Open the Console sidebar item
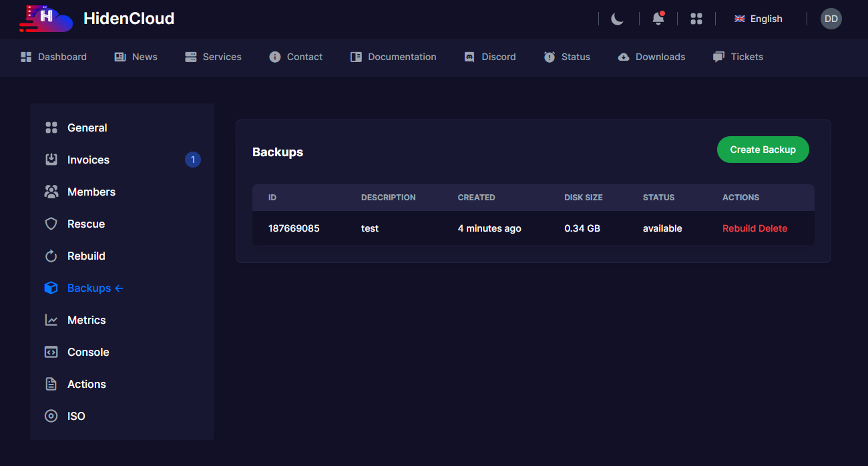The height and width of the screenshot is (466, 868). [87, 352]
